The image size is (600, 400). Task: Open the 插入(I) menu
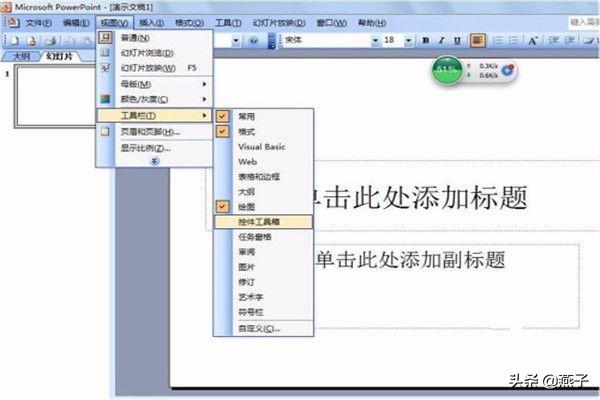[x=152, y=23]
